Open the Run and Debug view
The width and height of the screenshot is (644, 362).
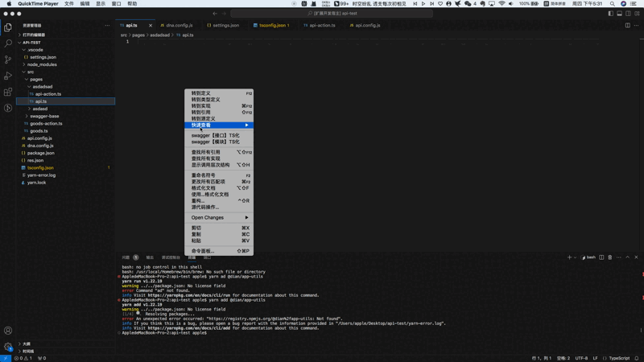click(8, 76)
